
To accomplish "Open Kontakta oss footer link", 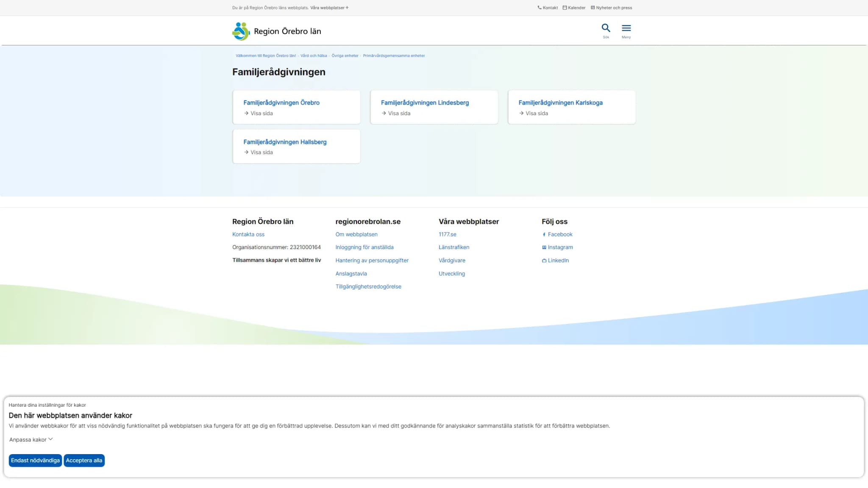I will pyautogui.click(x=248, y=234).
